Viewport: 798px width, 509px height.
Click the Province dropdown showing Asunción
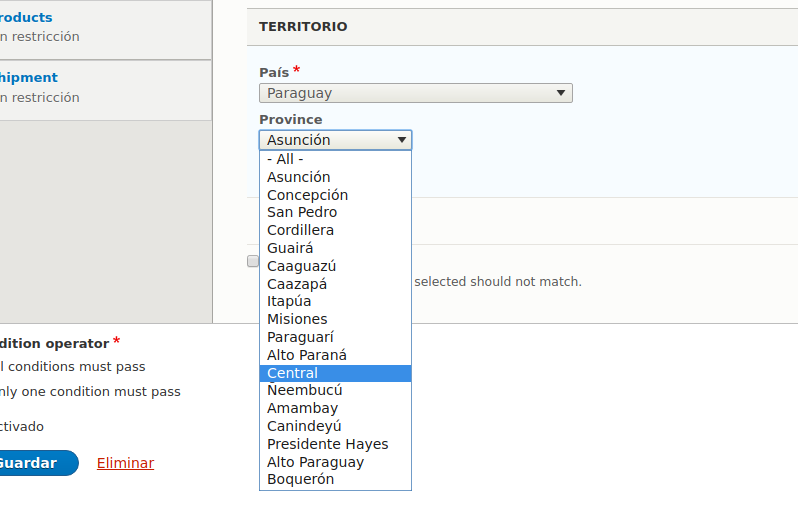click(335, 140)
